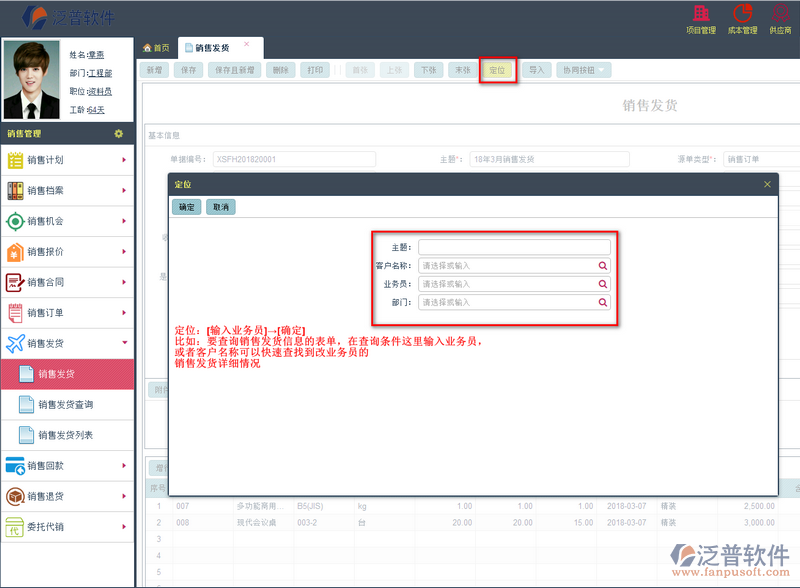Expand the 销售合同 menu arrow
This screenshot has height=588, width=800.
point(124,282)
